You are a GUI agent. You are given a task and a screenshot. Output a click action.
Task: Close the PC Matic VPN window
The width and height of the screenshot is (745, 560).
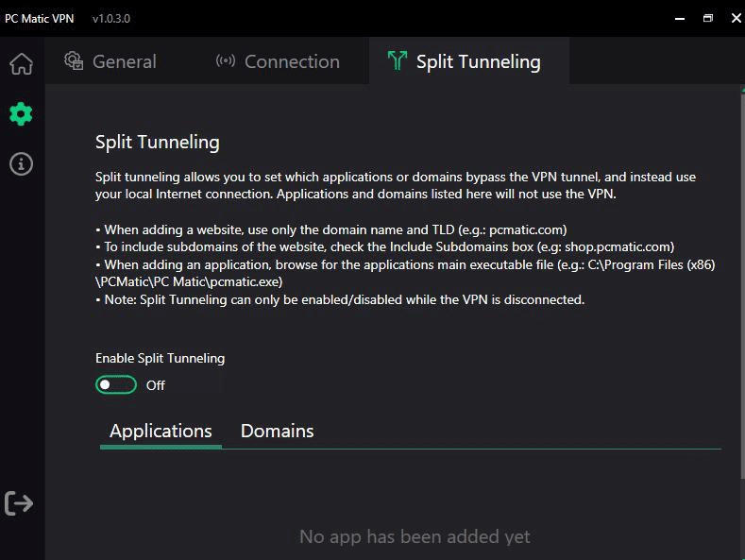736,19
